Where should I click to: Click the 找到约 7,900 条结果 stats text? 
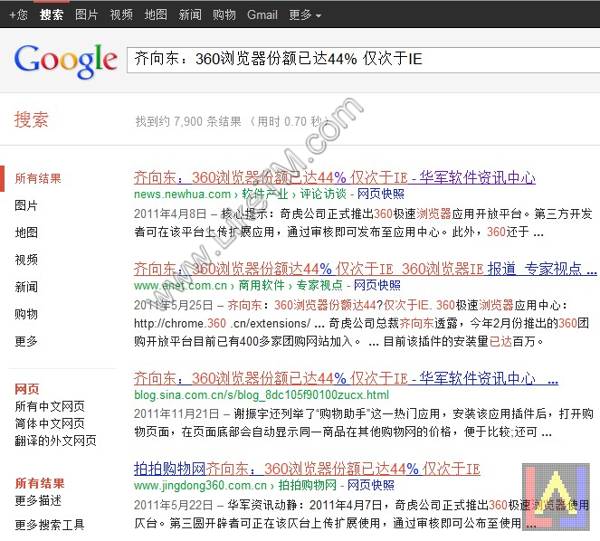tap(188, 122)
